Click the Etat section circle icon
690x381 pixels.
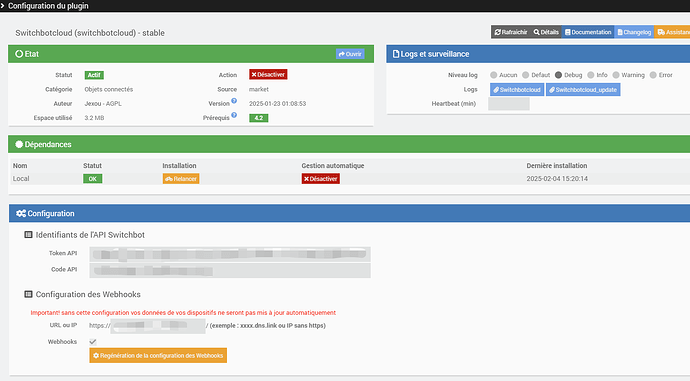(19, 54)
